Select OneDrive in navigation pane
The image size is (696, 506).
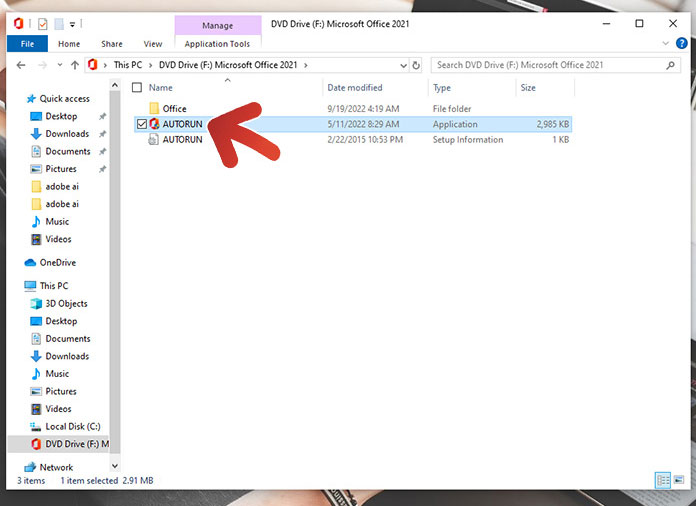click(57, 262)
